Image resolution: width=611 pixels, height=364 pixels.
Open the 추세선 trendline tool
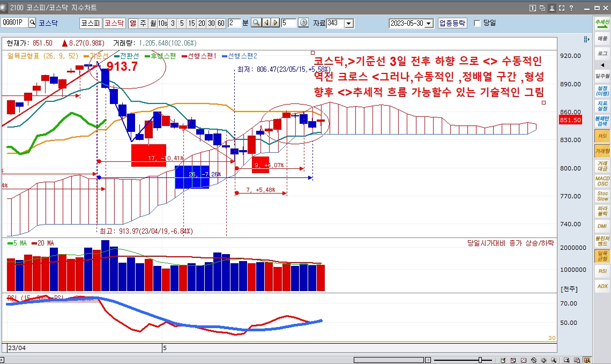602,24
